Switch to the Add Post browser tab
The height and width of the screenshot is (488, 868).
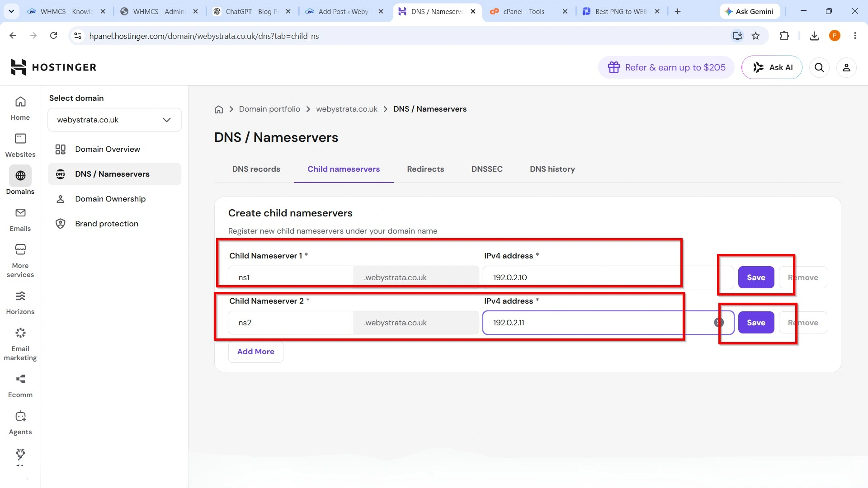coord(344,11)
